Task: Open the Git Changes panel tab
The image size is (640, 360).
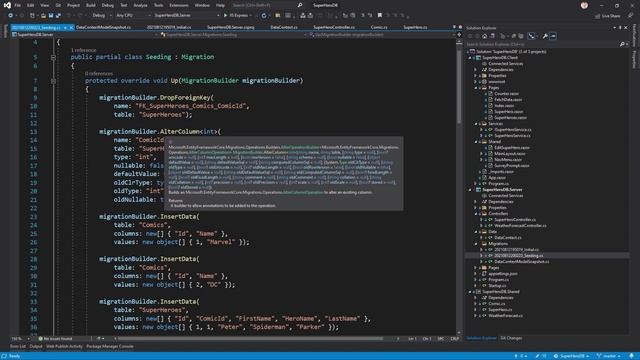Action: coord(511,338)
